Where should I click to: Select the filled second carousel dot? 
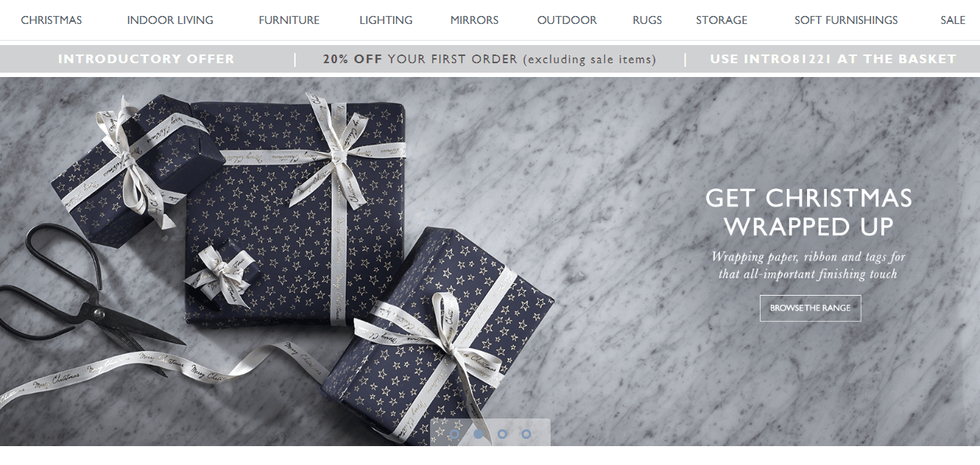(x=478, y=434)
